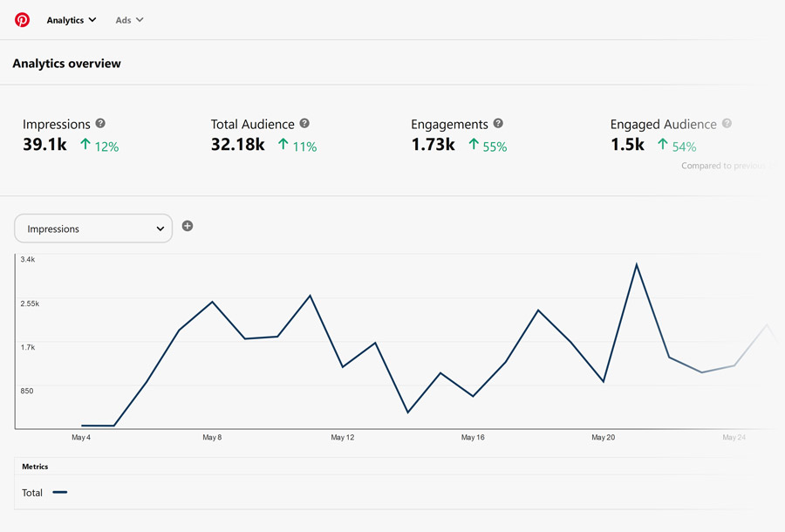
Task: Click the 55% engagements increase indicator
Action: (x=488, y=147)
